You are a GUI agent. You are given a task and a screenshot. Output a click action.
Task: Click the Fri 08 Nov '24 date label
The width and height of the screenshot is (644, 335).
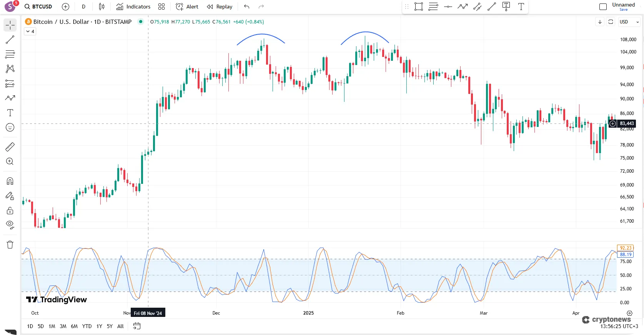(x=148, y=313)
